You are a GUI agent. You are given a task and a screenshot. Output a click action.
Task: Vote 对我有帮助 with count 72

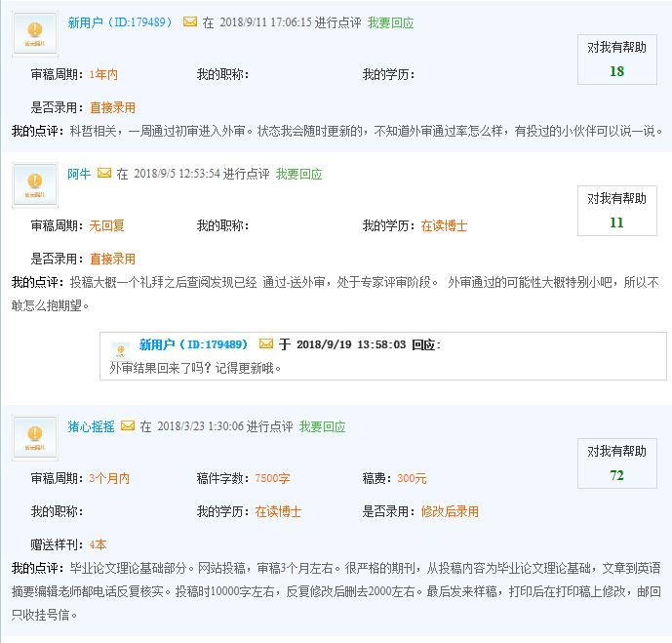tap(616, 463)
